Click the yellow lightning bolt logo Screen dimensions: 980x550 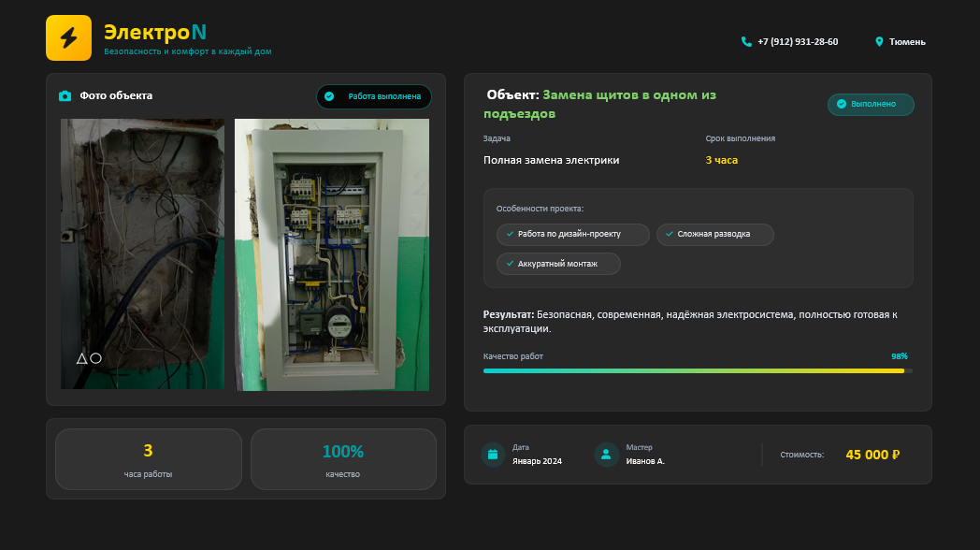click(69, 38)
